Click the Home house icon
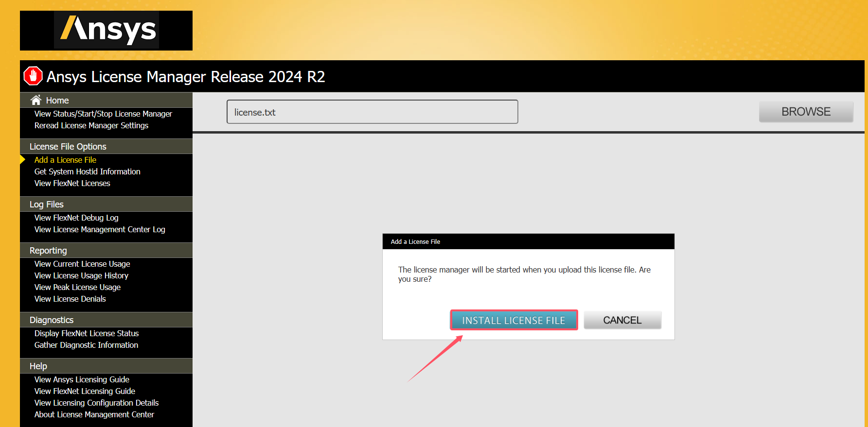 pos(36,100)
